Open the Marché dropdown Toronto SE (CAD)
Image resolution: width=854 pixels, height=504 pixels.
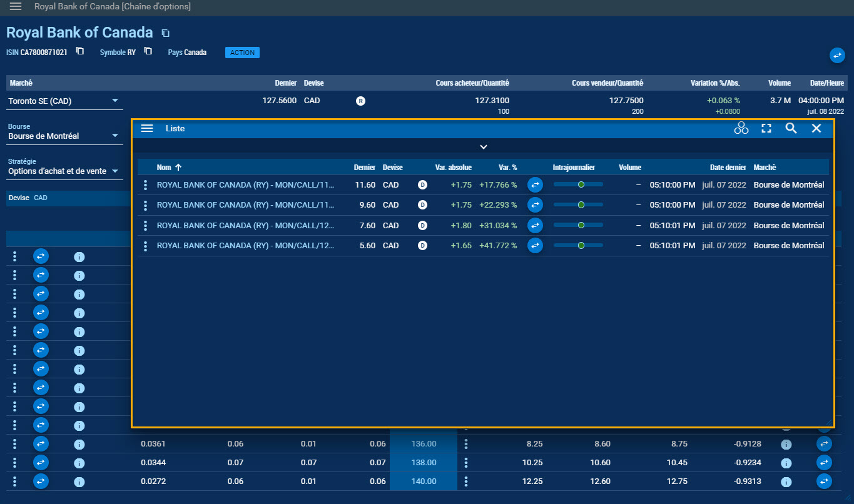pyautogui.click(x=64, y=101)
